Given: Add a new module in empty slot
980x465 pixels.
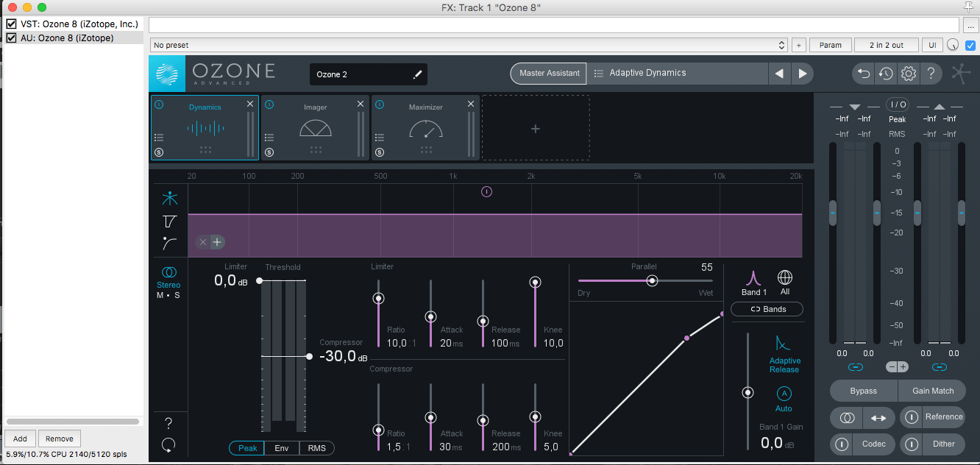Looking at the screenshot, I should (536, 128).
